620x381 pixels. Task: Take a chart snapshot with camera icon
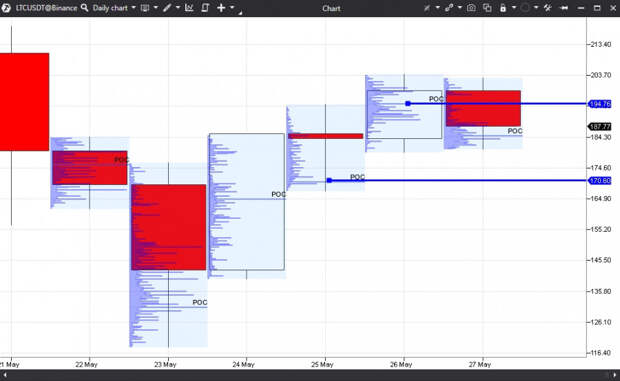[471, 8]
